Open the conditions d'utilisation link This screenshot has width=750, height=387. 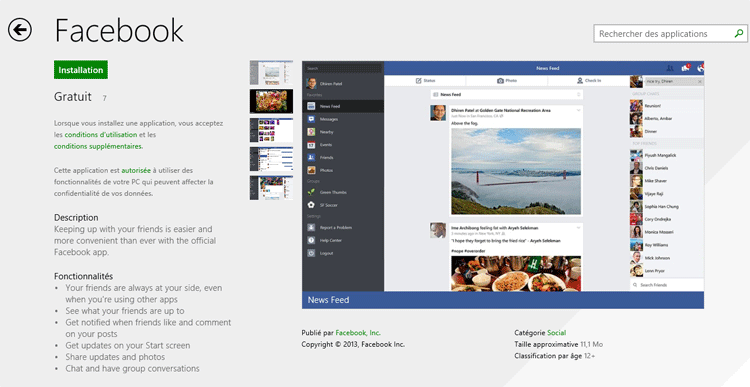101,135
